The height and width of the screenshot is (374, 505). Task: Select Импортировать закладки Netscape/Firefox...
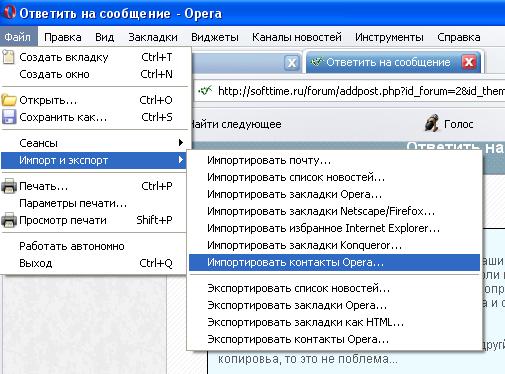click(x=334, y=211)
